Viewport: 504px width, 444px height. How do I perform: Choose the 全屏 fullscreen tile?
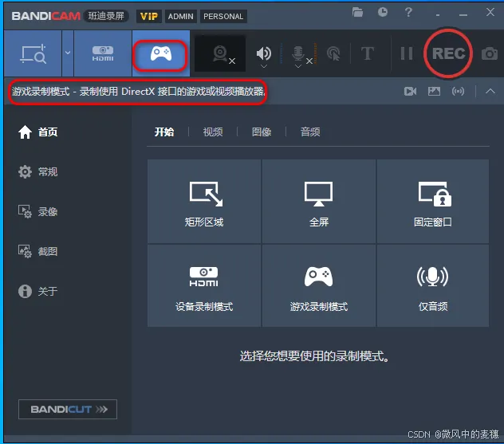click(319, 202)
